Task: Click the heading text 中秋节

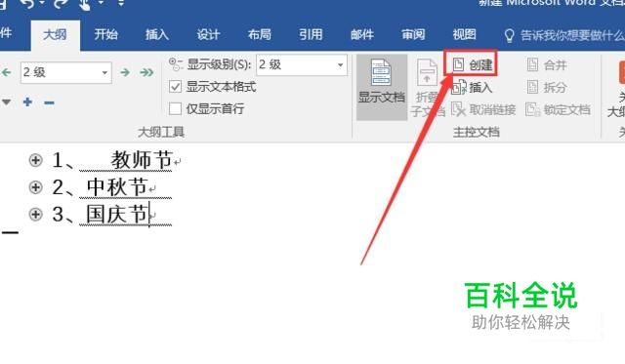Action: [117, 186]
